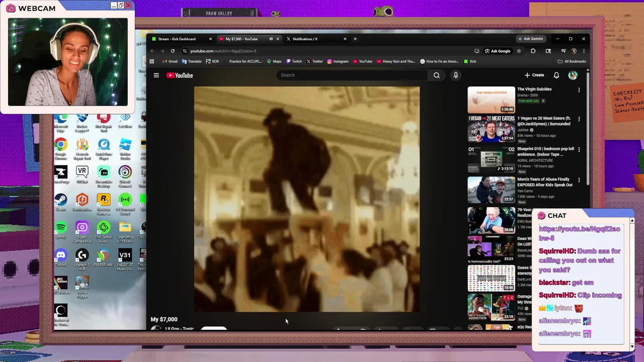Open the All Bookmarks folder
The width and height of the screenshot is (644, 362).
[x=572, y=61]
